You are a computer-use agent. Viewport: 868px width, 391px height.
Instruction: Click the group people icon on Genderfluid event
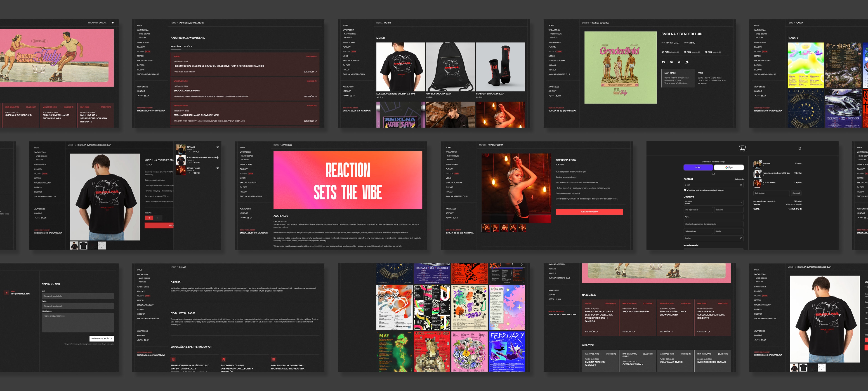coord(687,62)
